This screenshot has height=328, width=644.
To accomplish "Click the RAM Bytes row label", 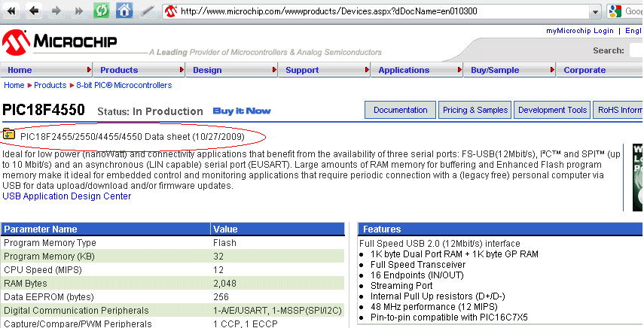I will point(26,284).
